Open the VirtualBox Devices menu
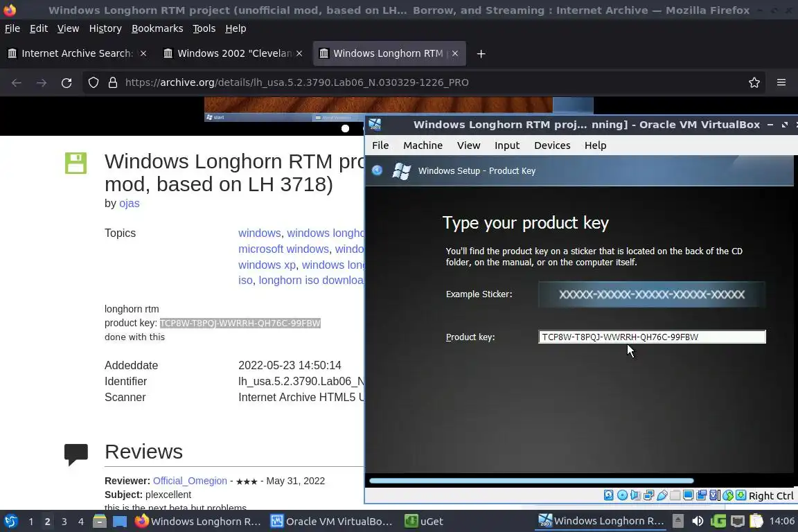The width and height of the screenshot is (798, 532). [x=552, y=145]
